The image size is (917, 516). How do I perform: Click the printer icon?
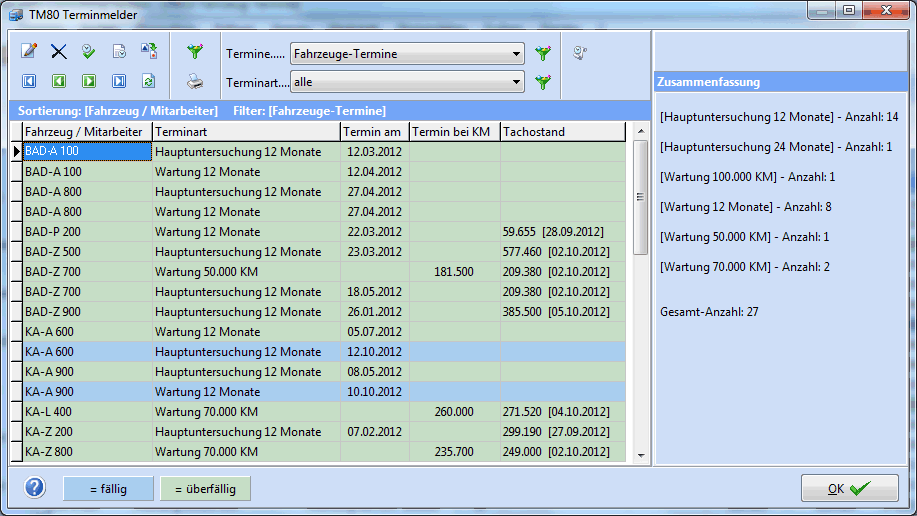(x=195, y=82)
